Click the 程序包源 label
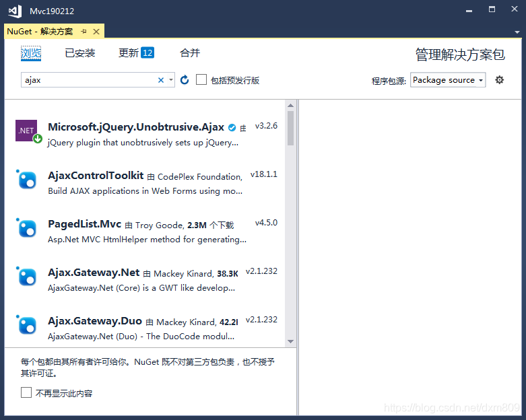 click(x=389, y=81)
